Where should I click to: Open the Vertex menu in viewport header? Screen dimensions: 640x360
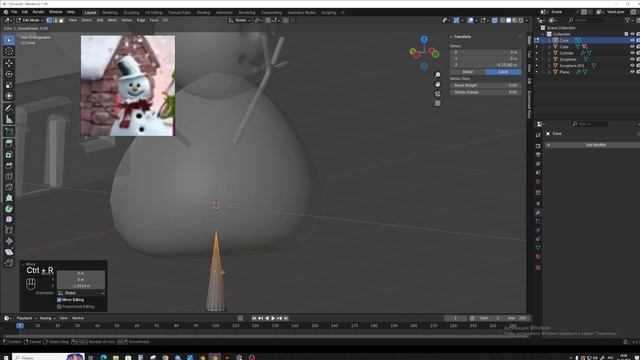pyautogui.click(x=127, y=20)
